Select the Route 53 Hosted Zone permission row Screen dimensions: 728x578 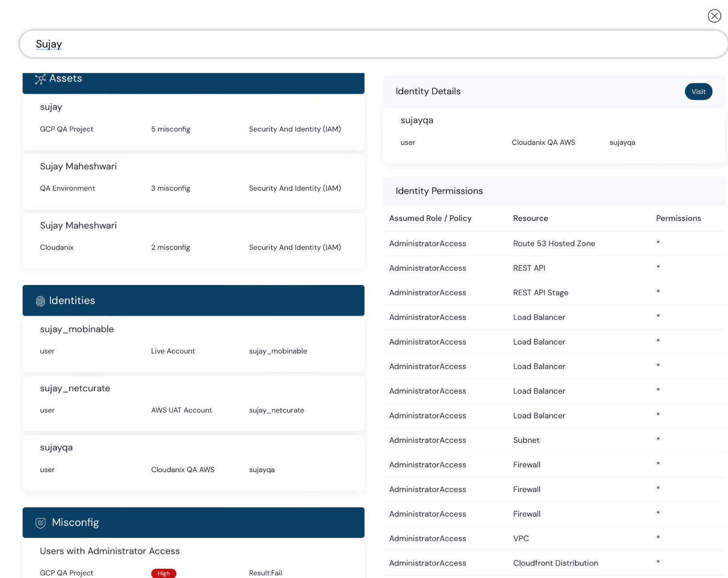coord(554,243)
